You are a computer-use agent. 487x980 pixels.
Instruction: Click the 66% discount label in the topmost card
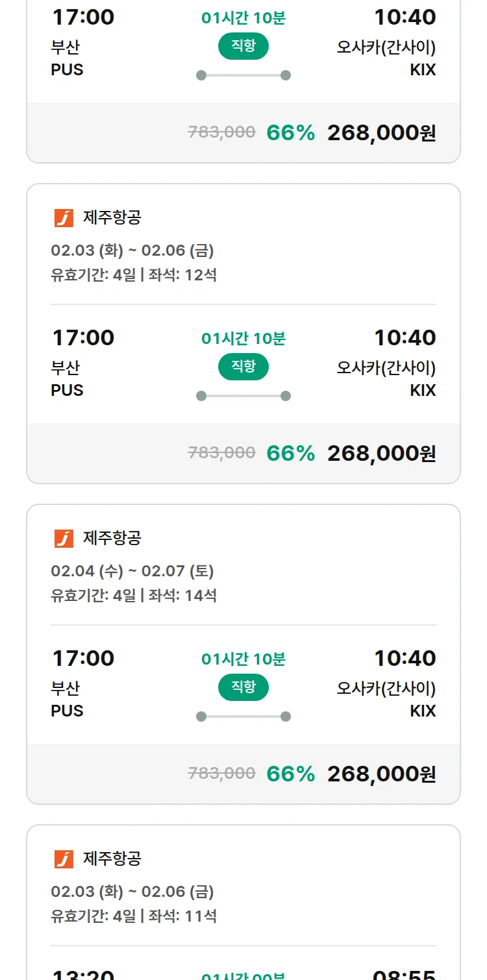coord(290,133)
